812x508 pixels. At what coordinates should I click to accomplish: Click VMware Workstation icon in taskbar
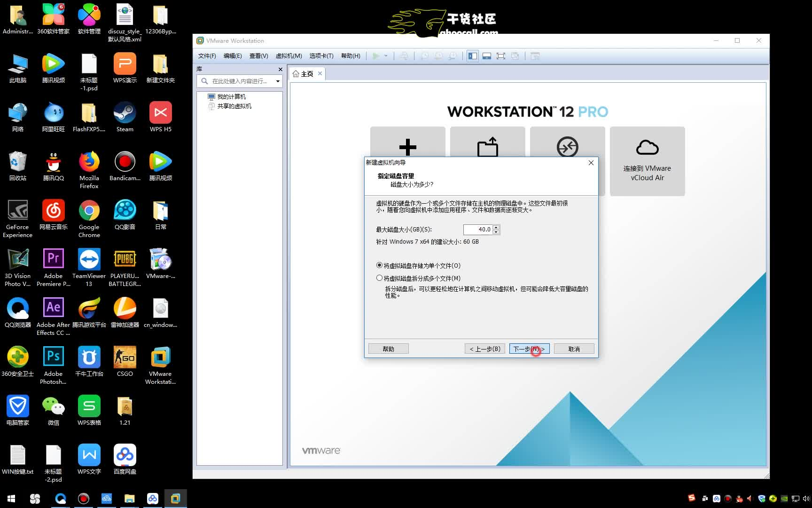175,499
